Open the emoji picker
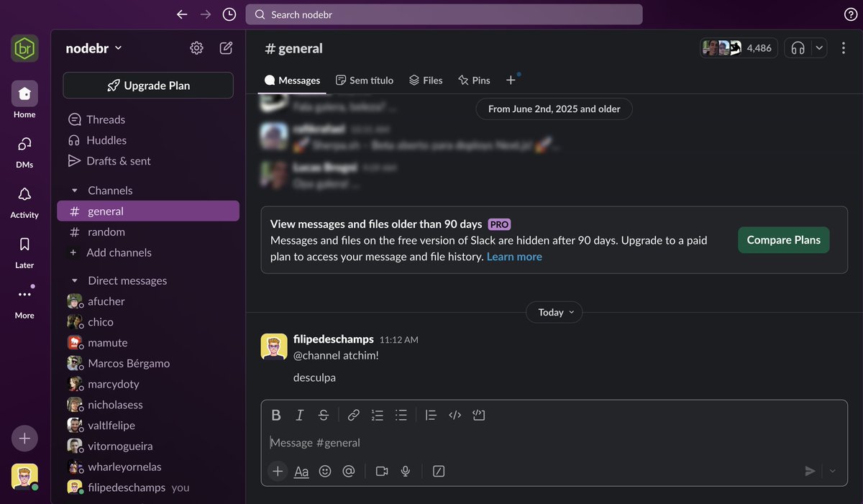 point(325,471)
